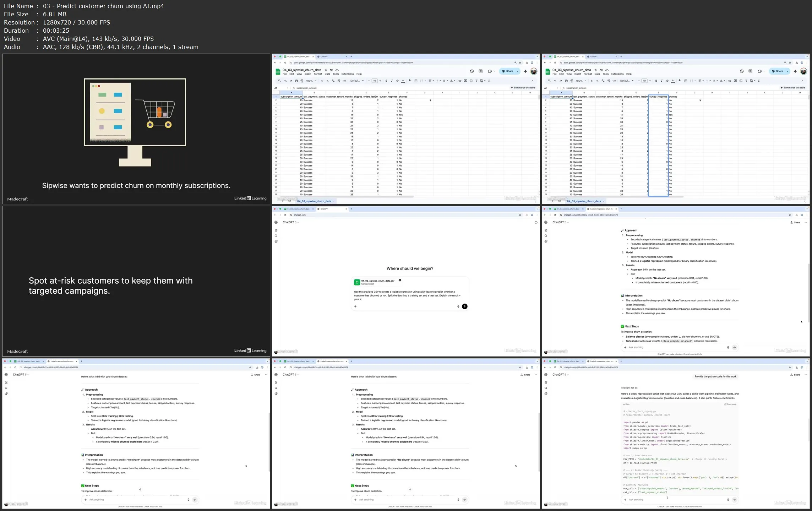
Task: Switch to the 04_03_sipwise_churn_data tab in the python code window
Action: (x=567, y=361)
